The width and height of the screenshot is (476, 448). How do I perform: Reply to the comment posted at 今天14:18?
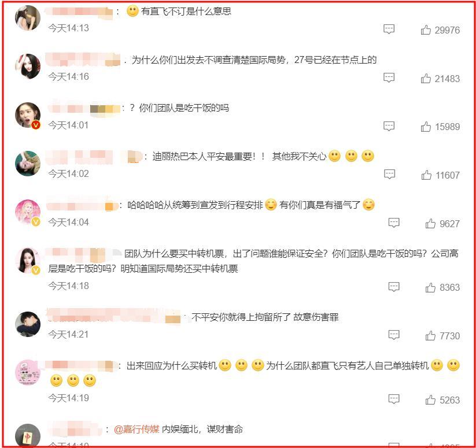tap(394, 287)
